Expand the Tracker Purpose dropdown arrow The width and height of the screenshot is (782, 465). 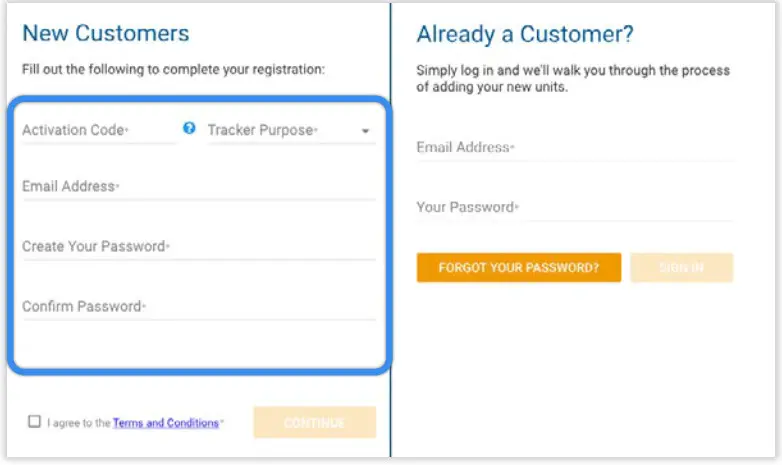[365, 131]
